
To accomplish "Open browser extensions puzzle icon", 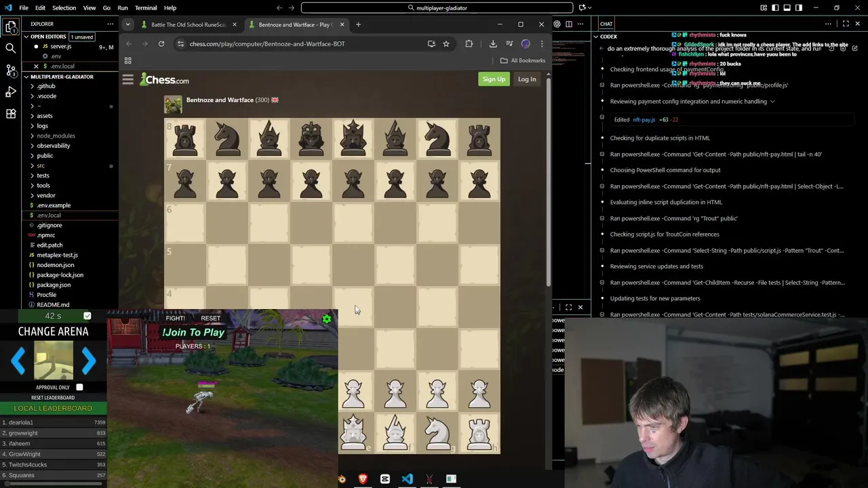I will coord(469,43).
